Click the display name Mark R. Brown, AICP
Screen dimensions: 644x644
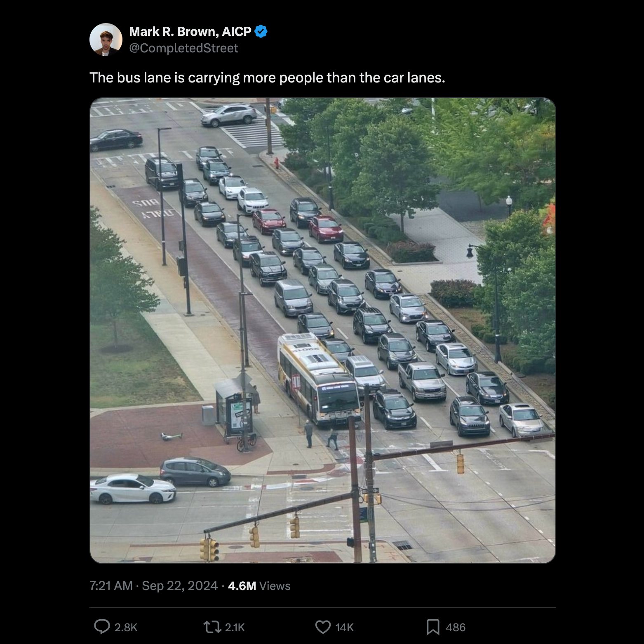tap(190, 31)
